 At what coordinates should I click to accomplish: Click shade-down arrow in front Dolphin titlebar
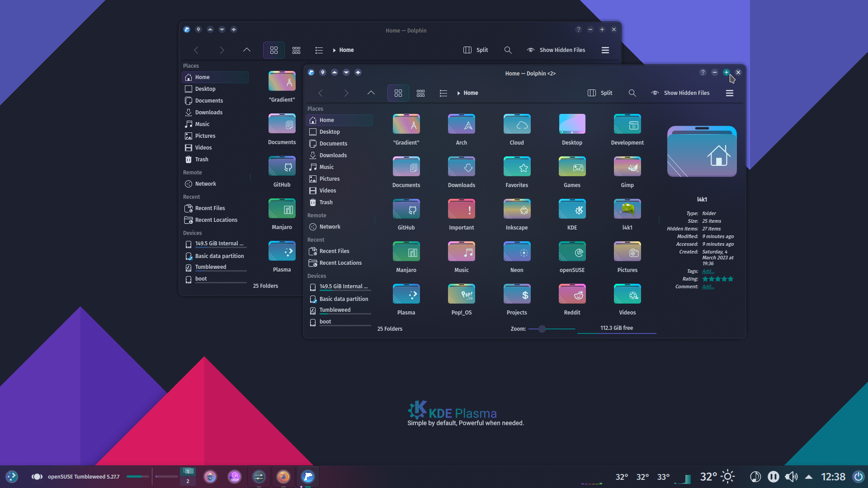point(346,72)
